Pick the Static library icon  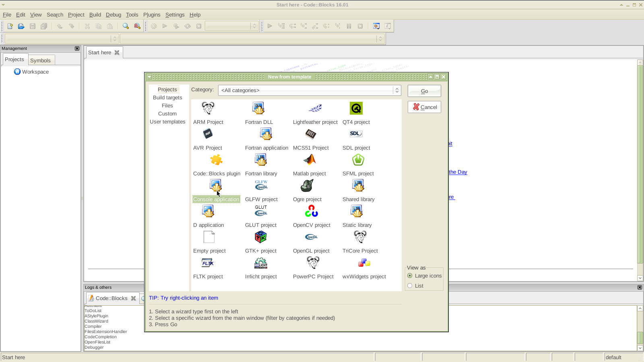[357, 211]
